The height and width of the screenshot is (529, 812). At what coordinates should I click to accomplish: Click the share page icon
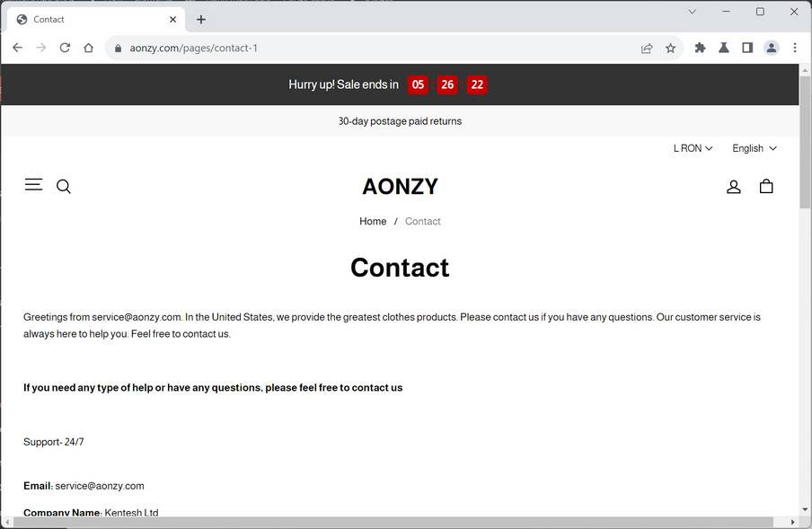point(647,48)
